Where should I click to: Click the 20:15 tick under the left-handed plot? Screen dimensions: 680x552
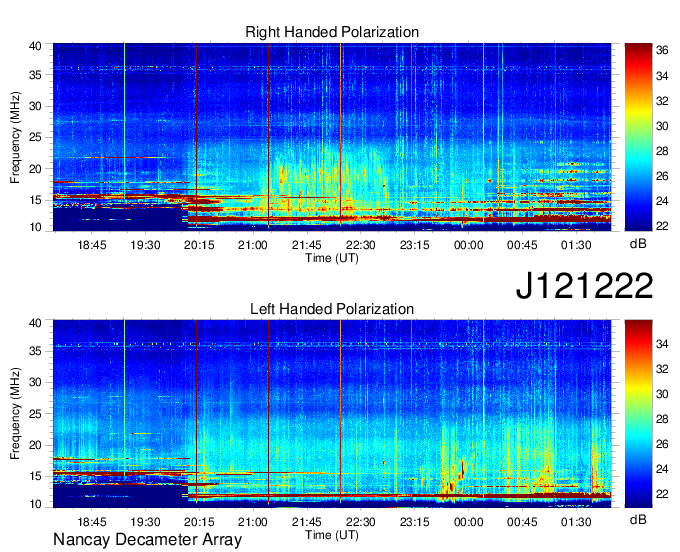click(199, 522)
